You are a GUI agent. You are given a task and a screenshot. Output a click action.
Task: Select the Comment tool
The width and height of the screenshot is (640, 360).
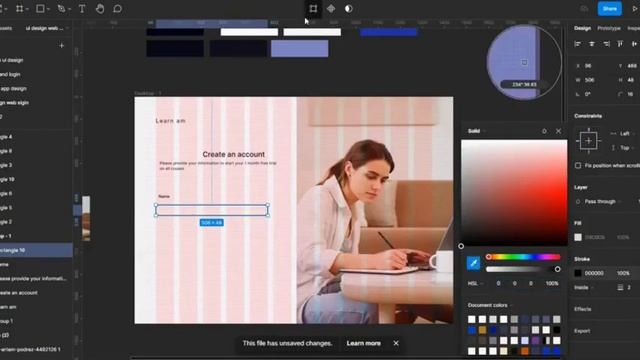(x=118, y=9)
